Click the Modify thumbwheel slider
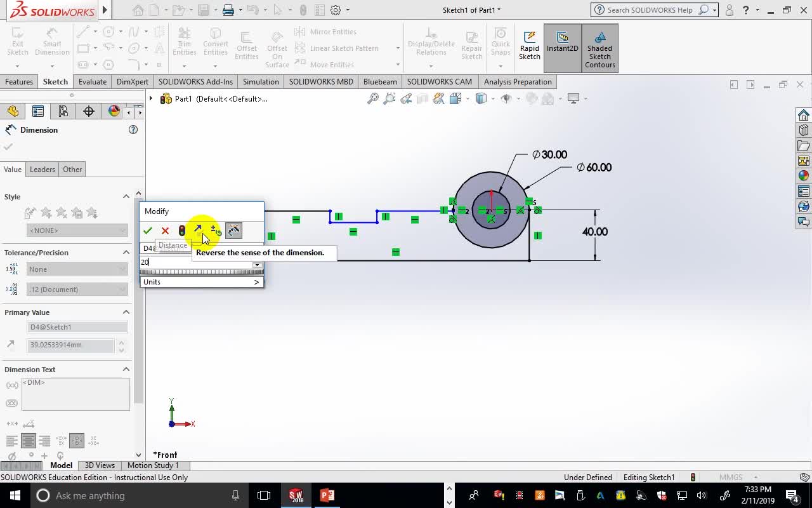This screenshot has height=508, width=812. (x=201, y=272)
